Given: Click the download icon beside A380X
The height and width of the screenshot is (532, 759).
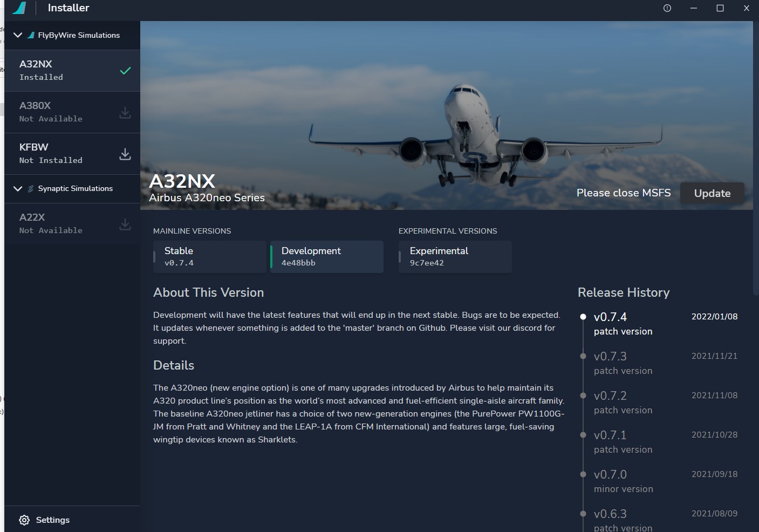Looking at the screenshot, I should click(125, 112).
